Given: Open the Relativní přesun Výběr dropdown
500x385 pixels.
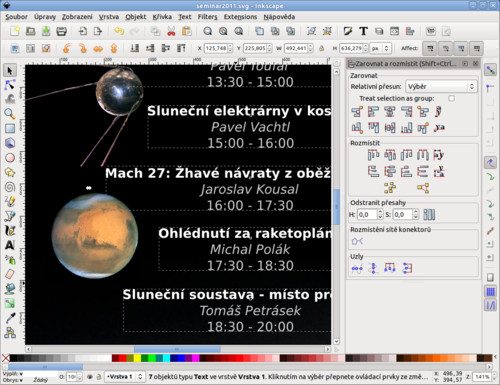Looking at the screenshot, I should 441,86.
